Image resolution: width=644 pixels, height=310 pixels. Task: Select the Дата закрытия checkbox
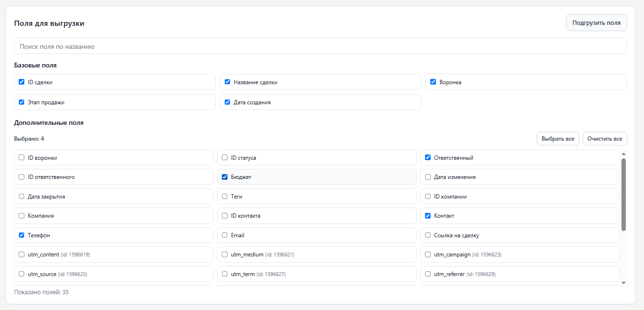coord(22,196)
